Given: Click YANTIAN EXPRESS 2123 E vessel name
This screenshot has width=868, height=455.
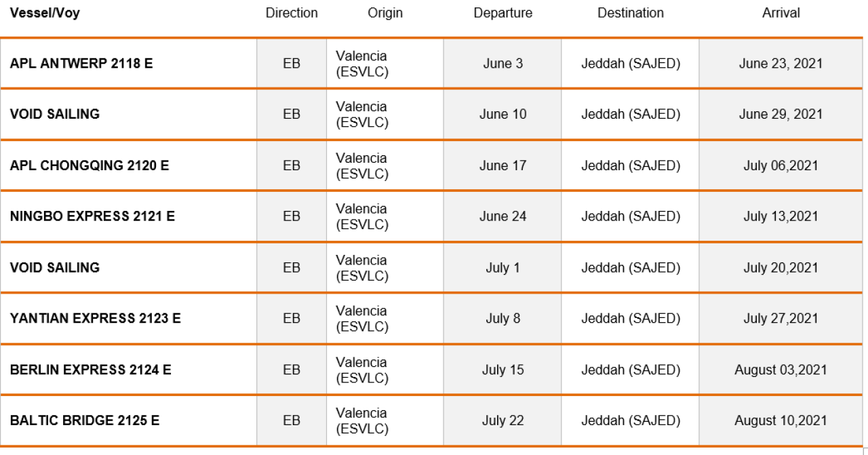Looking at the screenshot, I should [96, 318].
